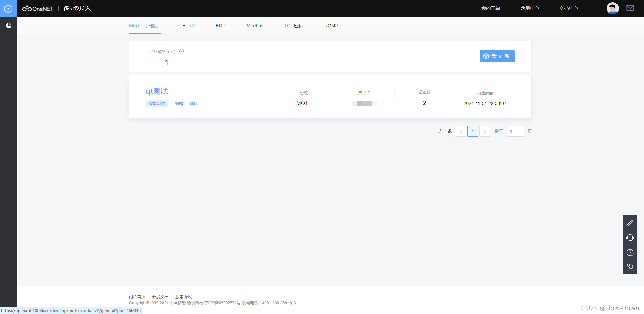Click the help tooltip beside 产品数量

pyautogui.click(x=181, y=51)
